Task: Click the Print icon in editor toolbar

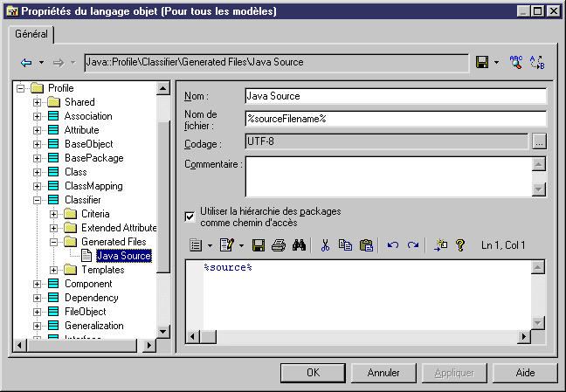Action: (x=278, y=246)
